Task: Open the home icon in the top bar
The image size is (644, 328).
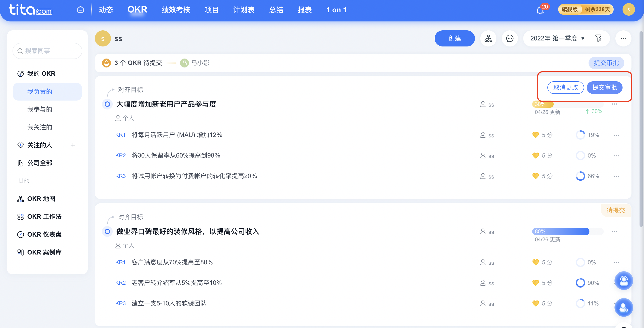Action: coord(80,10)
